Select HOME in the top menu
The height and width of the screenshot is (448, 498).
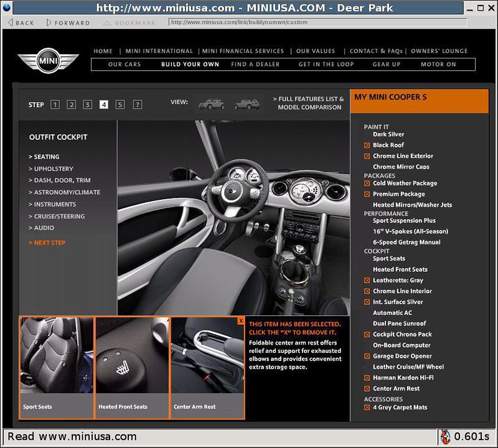click(x=103, y=51)
